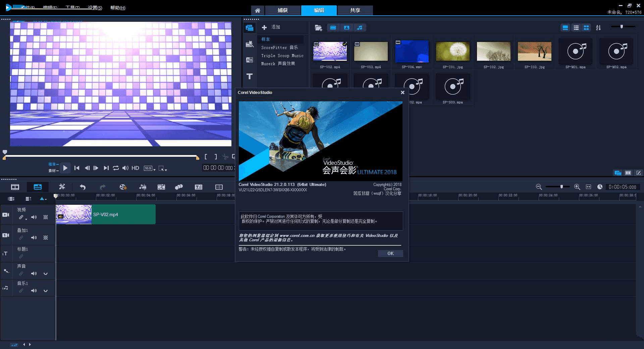Image resolution: width=644 pixels, height=349 pixels.
Task: Expand the 音乐1 music track options
Action: pos(46,291)
